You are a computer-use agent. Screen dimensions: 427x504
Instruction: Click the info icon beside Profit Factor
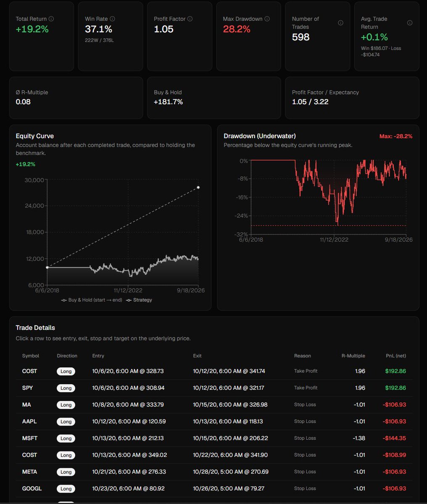[x=190, y=19]
